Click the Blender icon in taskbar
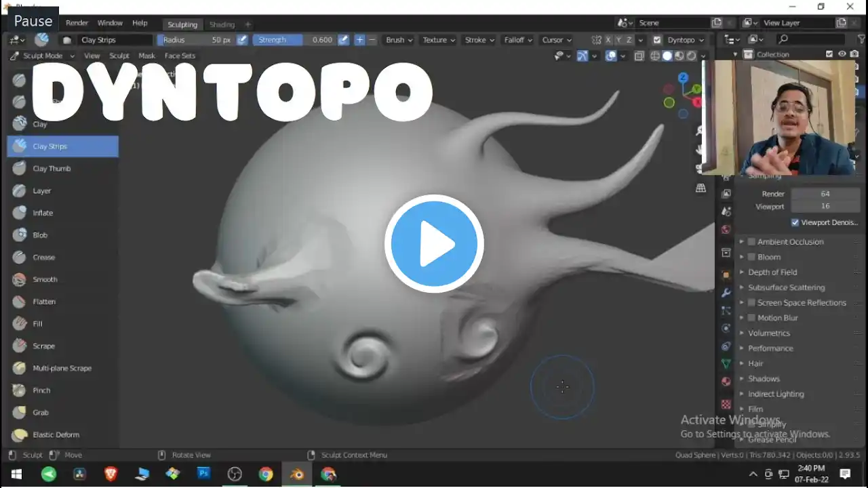The height and width of the screenshot is (488, 868). click(x=297, y=474)
